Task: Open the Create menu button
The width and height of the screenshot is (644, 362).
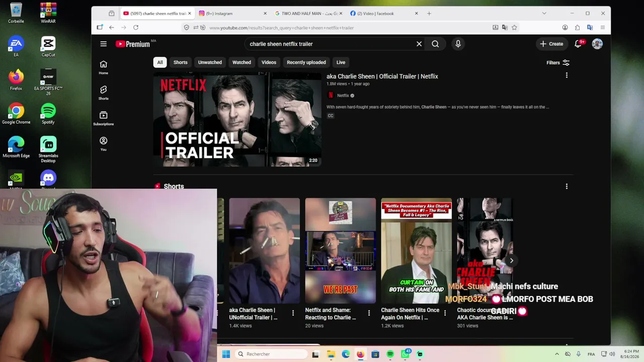Action: (552, 44)
